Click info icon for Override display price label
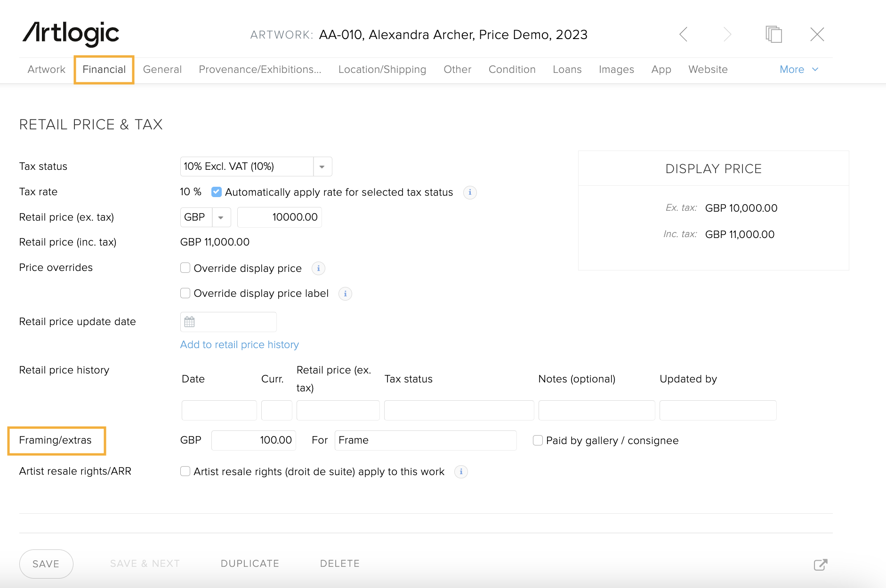886x588 pixels. [x=345, y=294]
